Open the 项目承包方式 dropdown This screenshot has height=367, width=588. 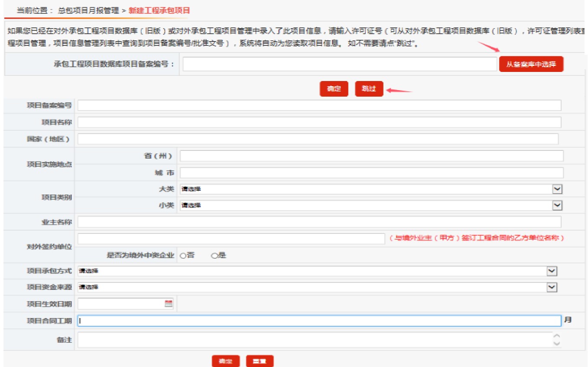pyautogui.click(x=552, y=271)
